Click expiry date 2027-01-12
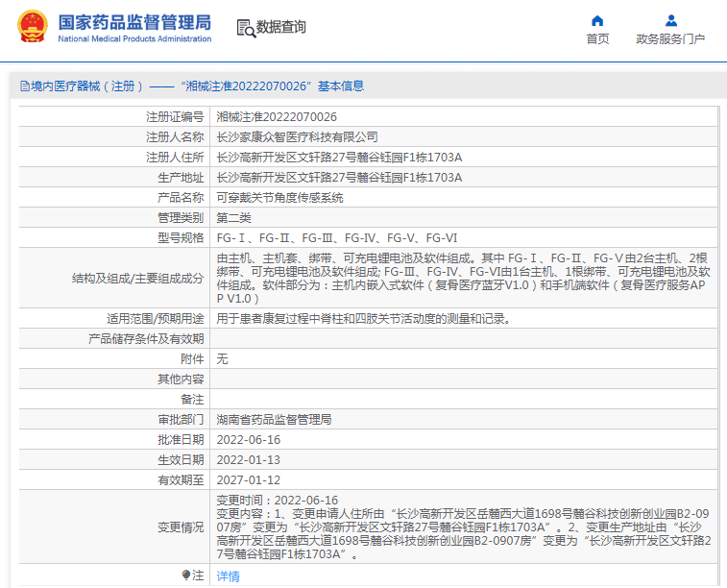The width and height of the screenshot is (727, 588). tap(249, 480)
